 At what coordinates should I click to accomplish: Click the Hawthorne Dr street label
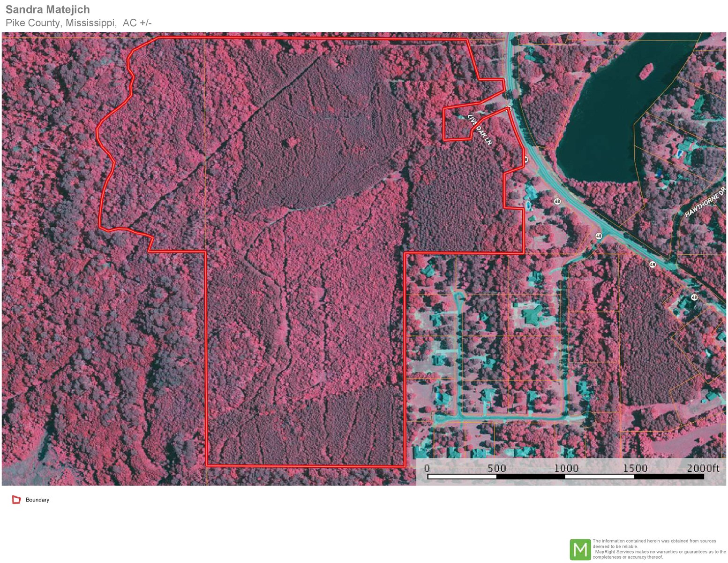click(x=705, y=202)
